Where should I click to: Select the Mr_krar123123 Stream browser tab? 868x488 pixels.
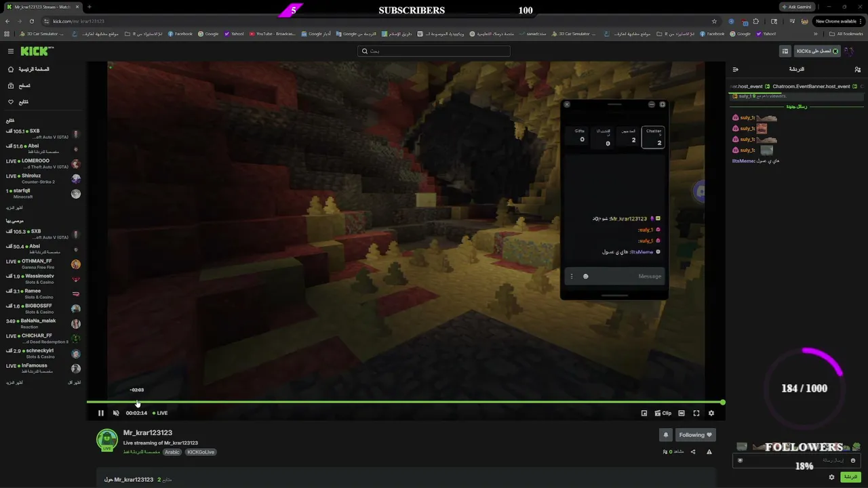click(43, 7)
